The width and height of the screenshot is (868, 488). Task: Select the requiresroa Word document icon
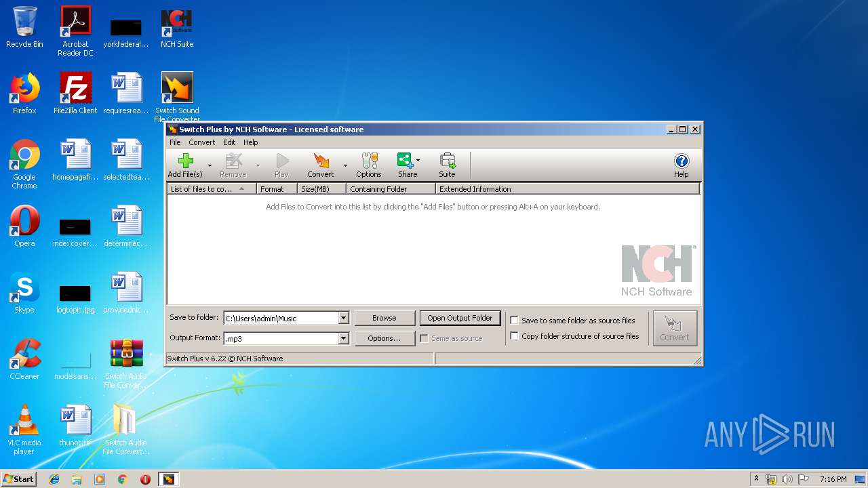pos(126,94)
